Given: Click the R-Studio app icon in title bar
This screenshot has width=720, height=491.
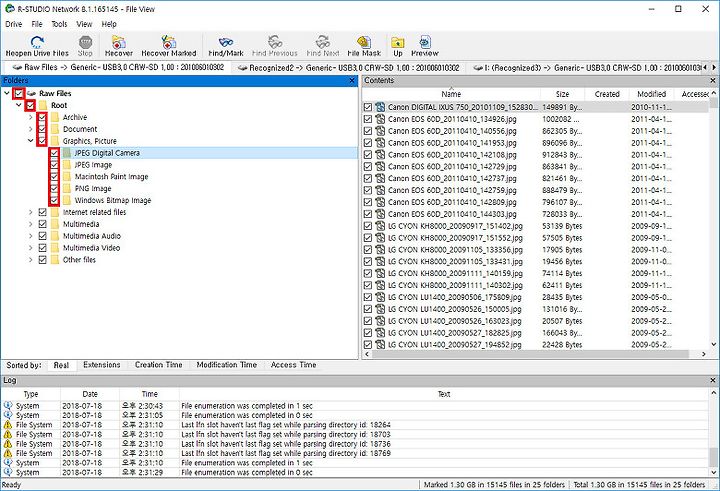Looking at the screenshot, I should [9, 8].
